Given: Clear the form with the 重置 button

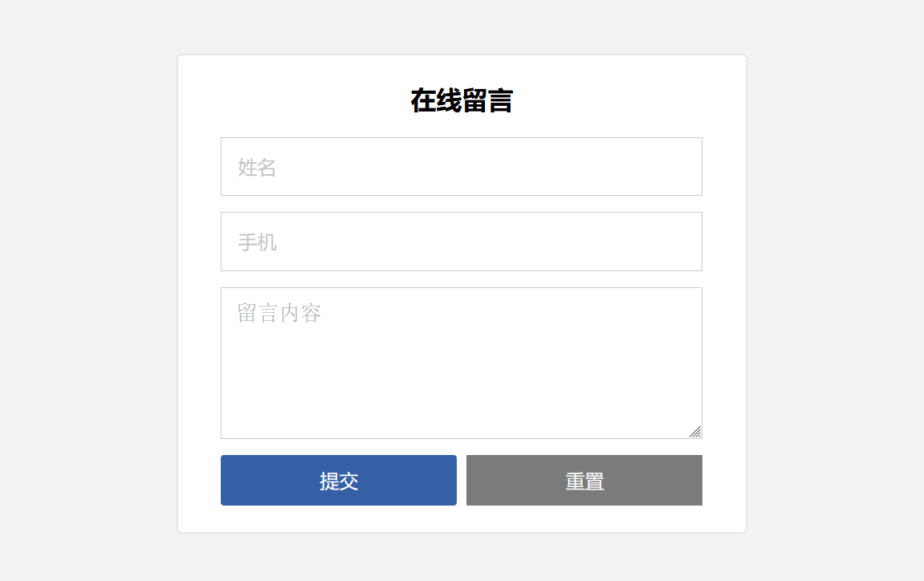Looking at the screenshot, I should pos(584,480).
